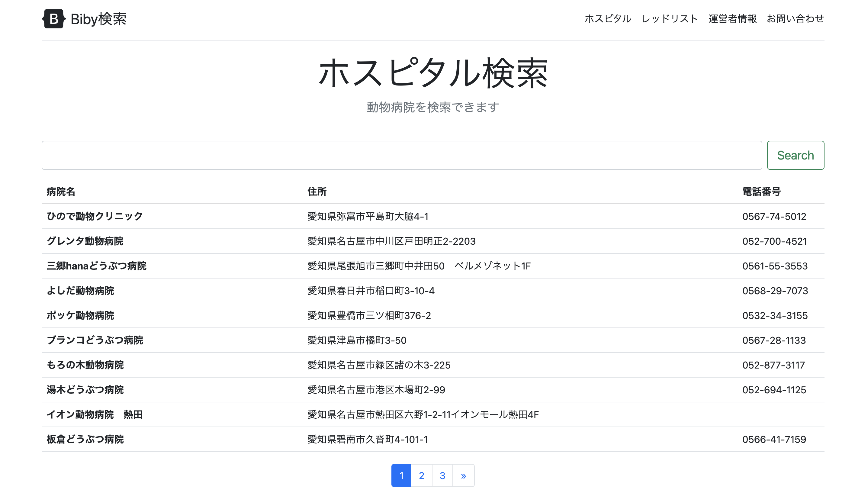Open the お問い合わせ contact link

[x=795, y=19]
